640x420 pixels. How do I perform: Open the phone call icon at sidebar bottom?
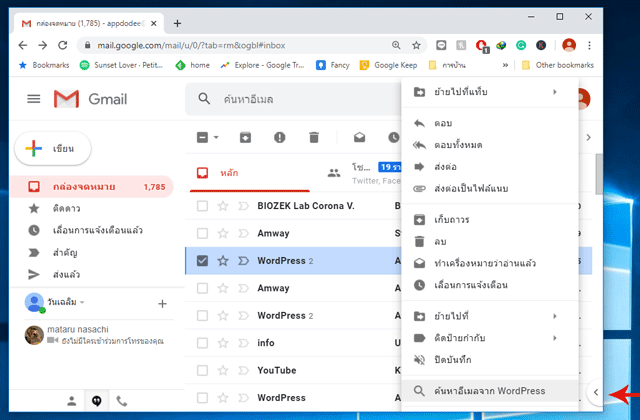pyautogui.click(x=122, y=401)
